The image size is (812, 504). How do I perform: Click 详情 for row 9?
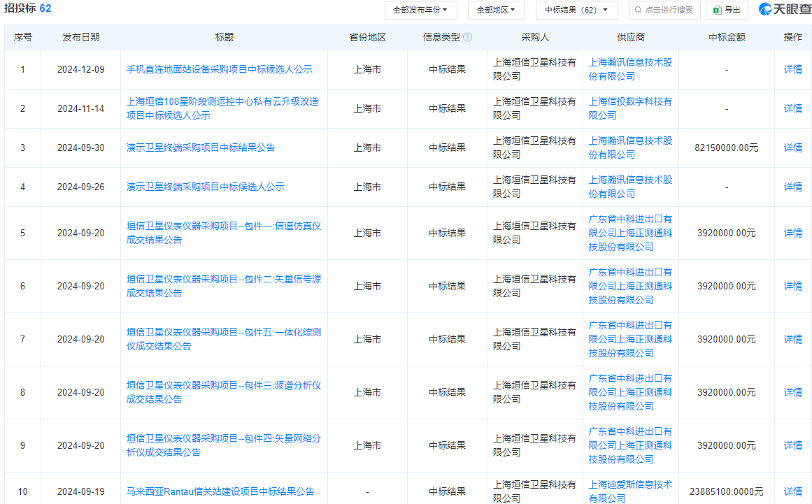pyautogui.click(x=793, y=445)
